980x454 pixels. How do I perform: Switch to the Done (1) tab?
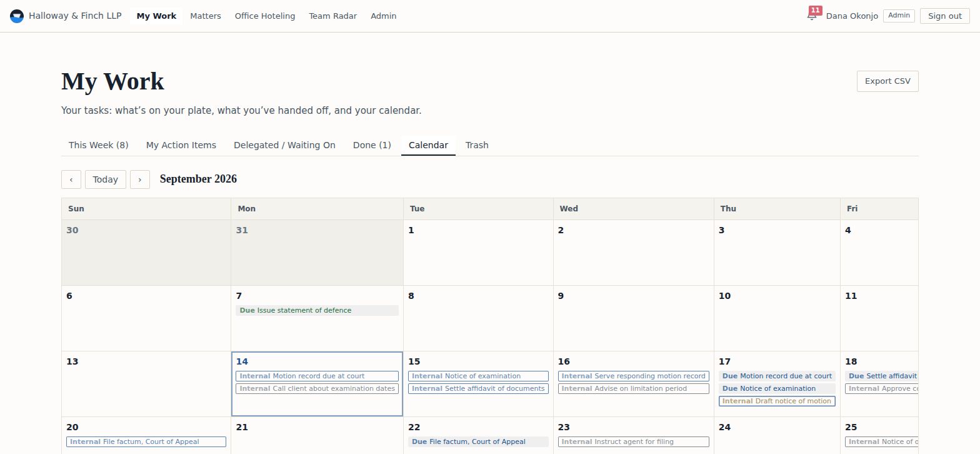[372, 145]
